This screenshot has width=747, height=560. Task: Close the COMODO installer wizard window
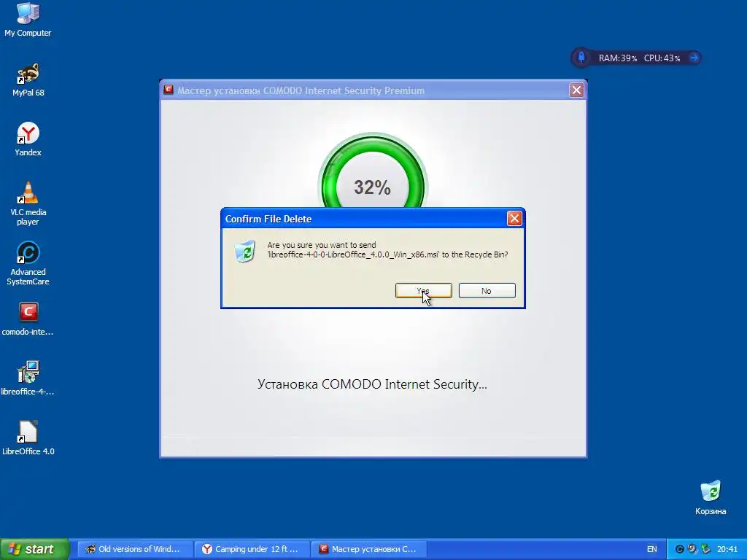[576, 90]
